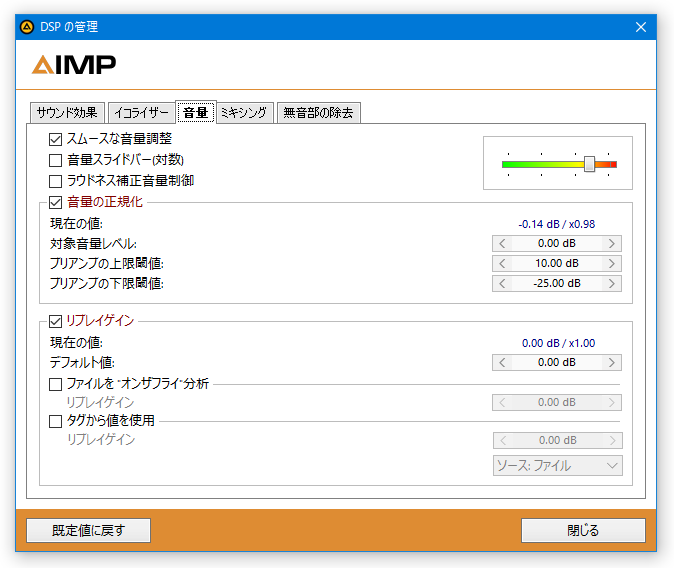
Task: Go to the 無音部の除去 tab
Action: (x=318, y=113)
